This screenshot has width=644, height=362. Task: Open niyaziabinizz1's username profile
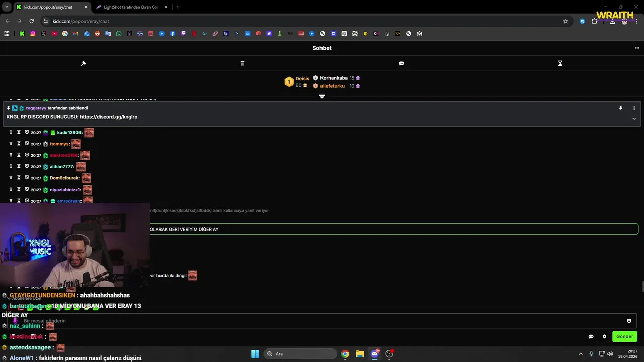pos(65,190)
